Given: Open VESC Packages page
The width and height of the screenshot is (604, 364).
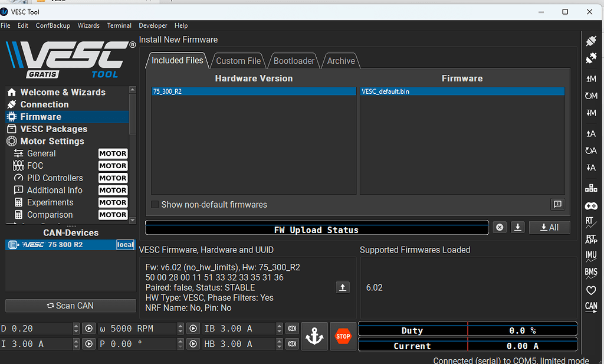Looking at the screenshot, I should [67, 129].
